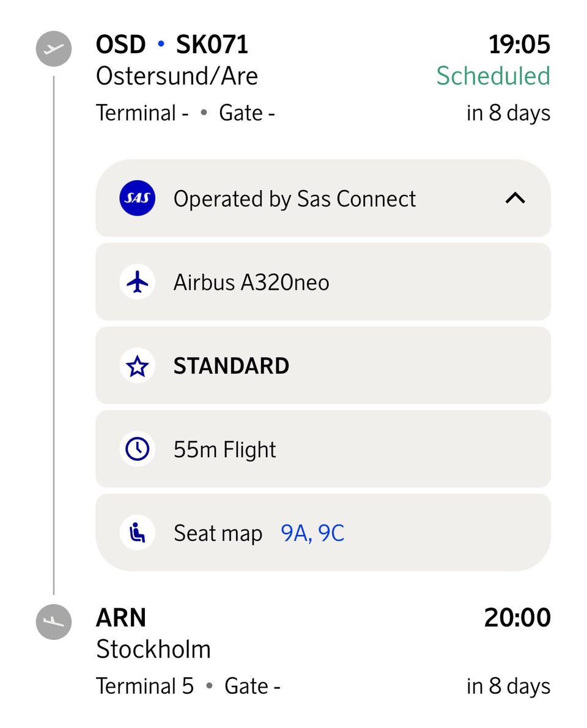Click the 19:05 departure time

519,45
